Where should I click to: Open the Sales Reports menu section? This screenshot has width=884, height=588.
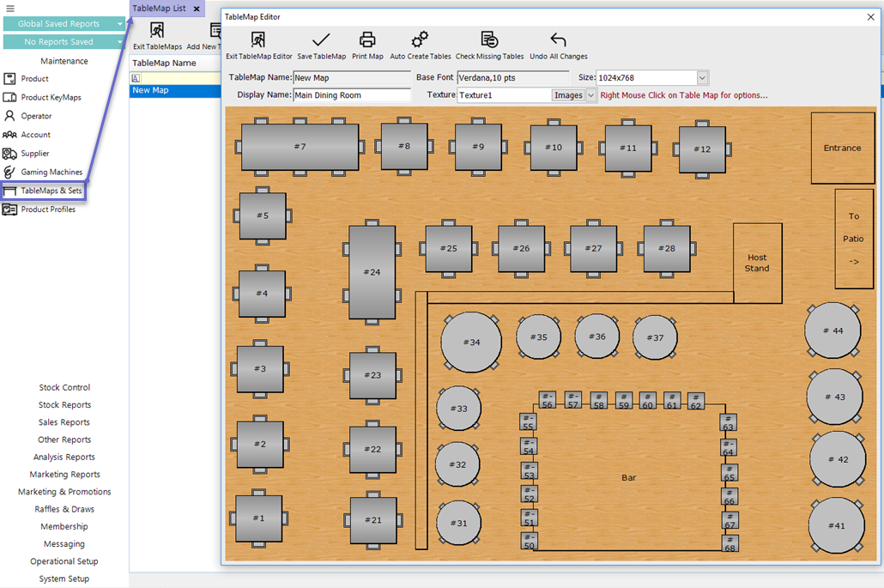[x=64, y=422]
